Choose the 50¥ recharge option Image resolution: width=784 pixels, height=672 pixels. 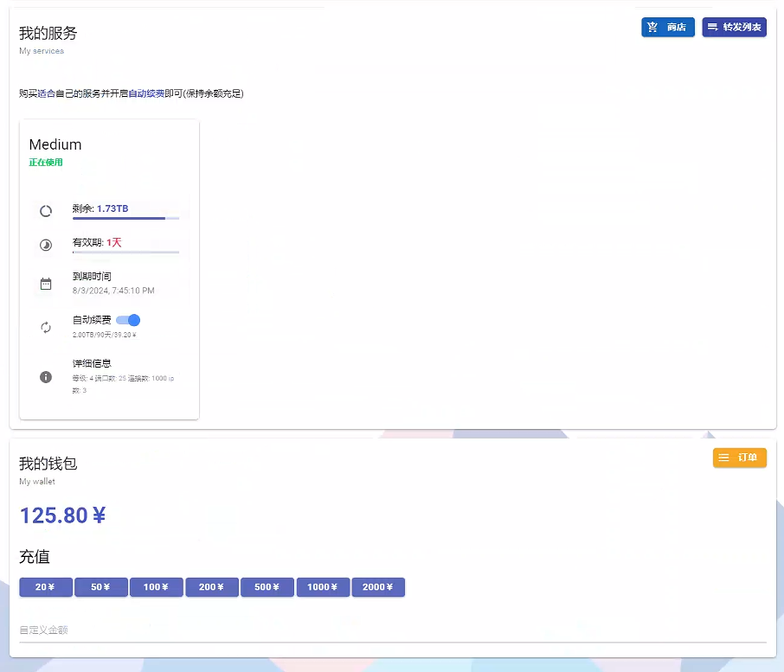tap(101, 587)
